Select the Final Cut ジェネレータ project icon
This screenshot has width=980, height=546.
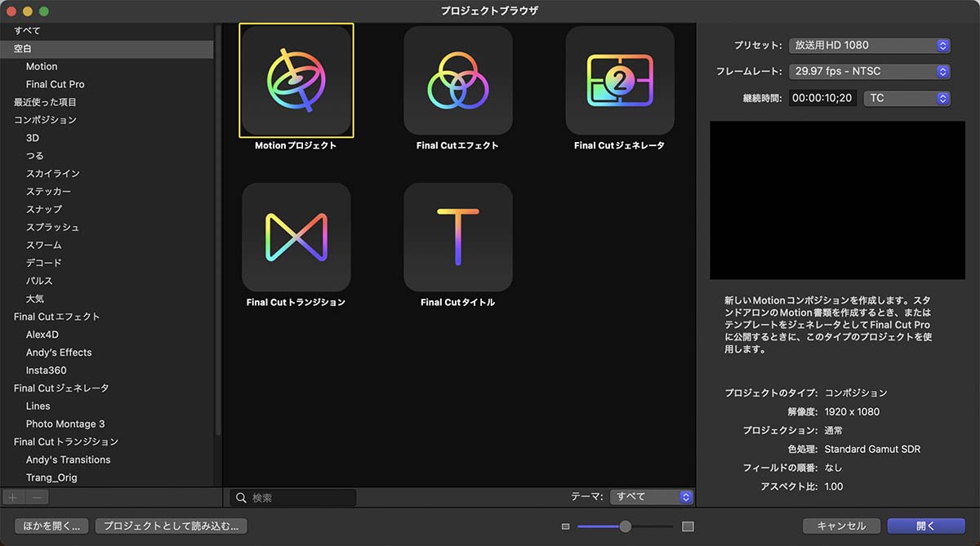click(620, 80)
